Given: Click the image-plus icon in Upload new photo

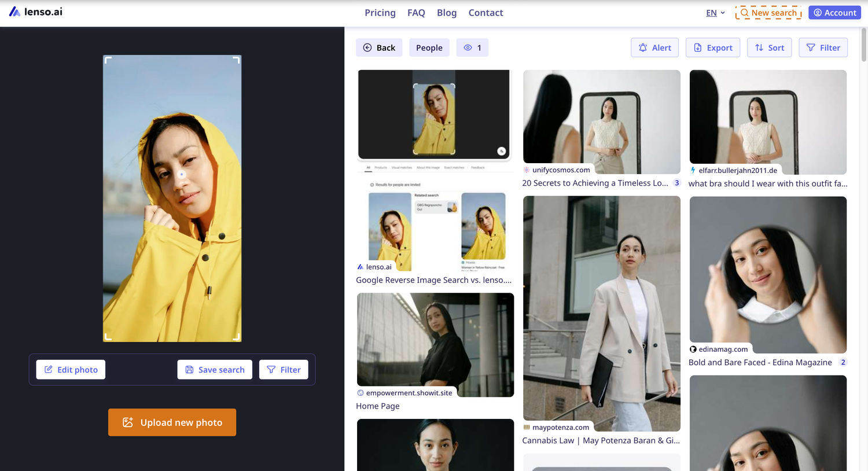Looking at the screenshot, I should tap(128, 422).
